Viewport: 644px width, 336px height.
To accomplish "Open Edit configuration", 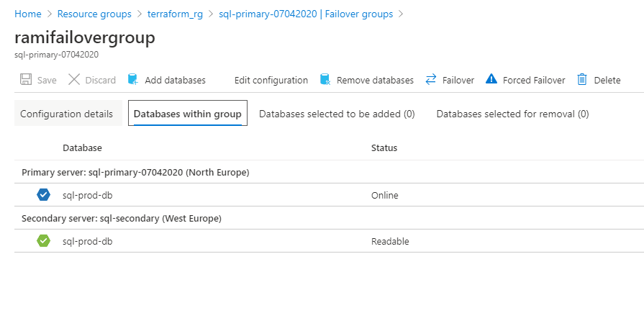I will 271,81.
